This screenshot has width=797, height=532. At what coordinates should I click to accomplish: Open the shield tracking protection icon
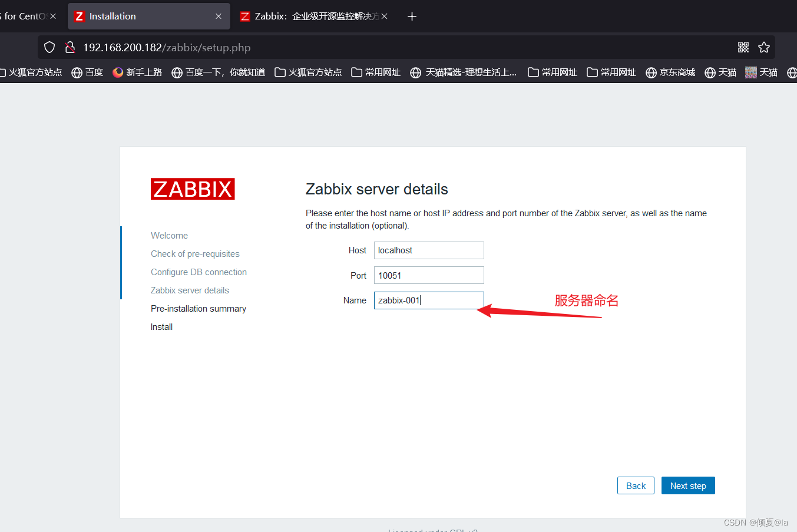[x=49, y=47]
